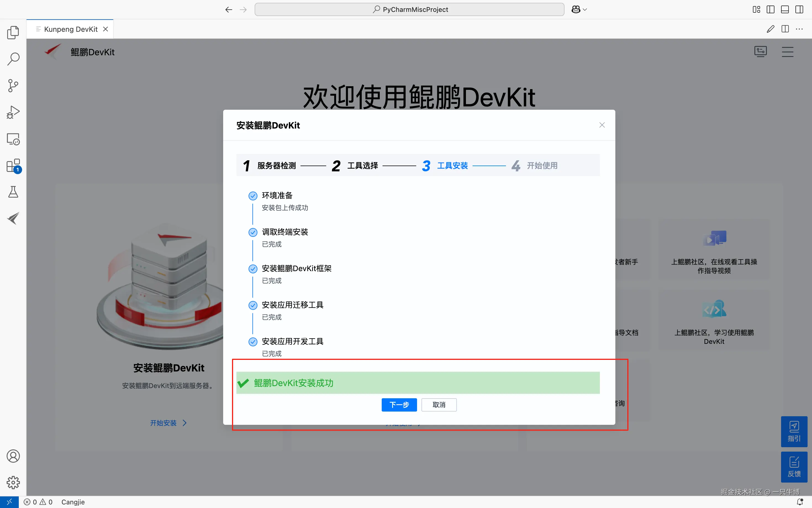This screenshot has height=508, width=812.
Task: Open the Search view in activity bar
Action: pos(13,59)
